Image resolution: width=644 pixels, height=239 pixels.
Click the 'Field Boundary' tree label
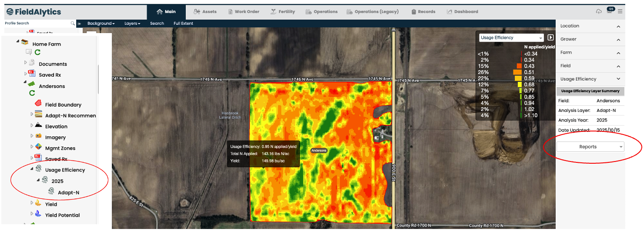[64, 105]
